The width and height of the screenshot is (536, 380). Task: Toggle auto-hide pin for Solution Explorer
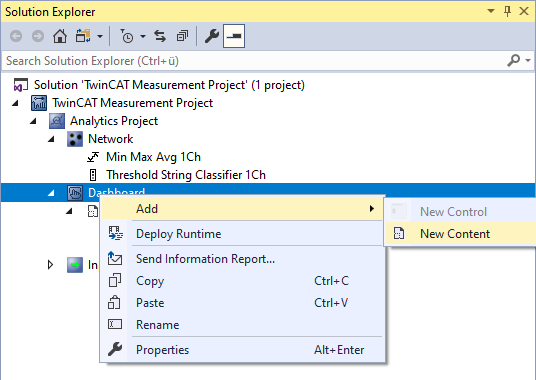508,11
